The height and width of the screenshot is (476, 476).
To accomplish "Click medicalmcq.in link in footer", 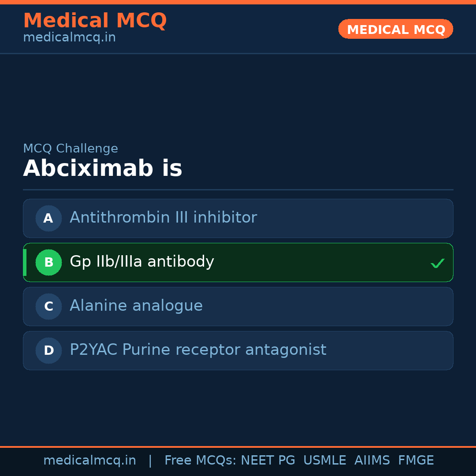I will point(90,460).
